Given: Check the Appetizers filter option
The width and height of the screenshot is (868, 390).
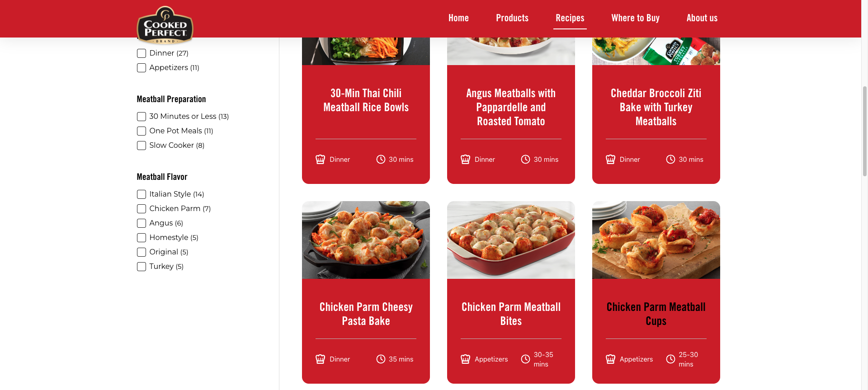Looking at the screenshot, I should pyautogui.click(x=142, y=68).
